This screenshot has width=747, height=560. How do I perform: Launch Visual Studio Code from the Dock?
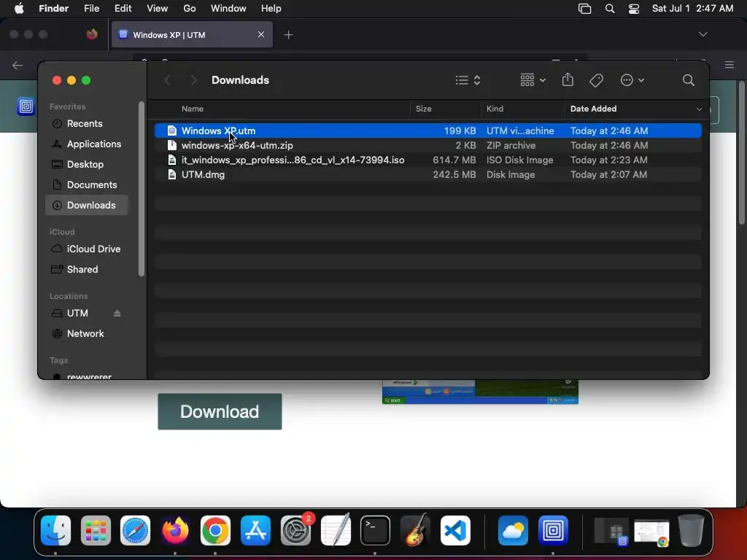tap(455, 530)
